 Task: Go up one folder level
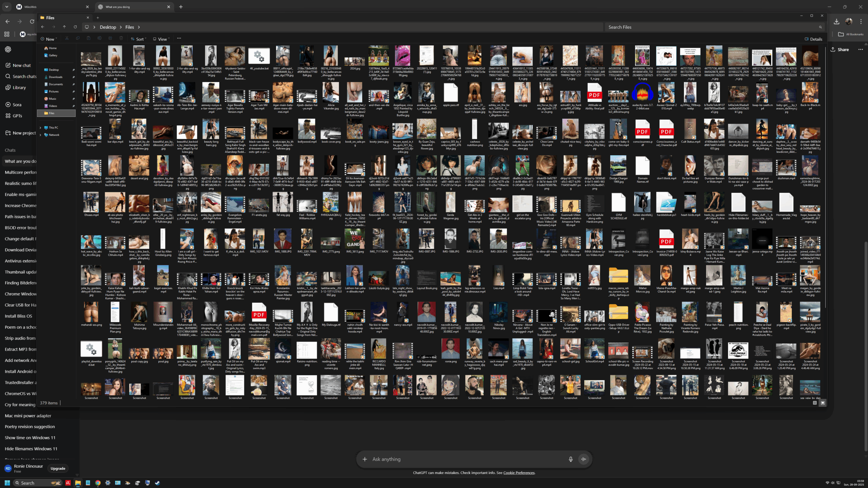click(64, 27)
